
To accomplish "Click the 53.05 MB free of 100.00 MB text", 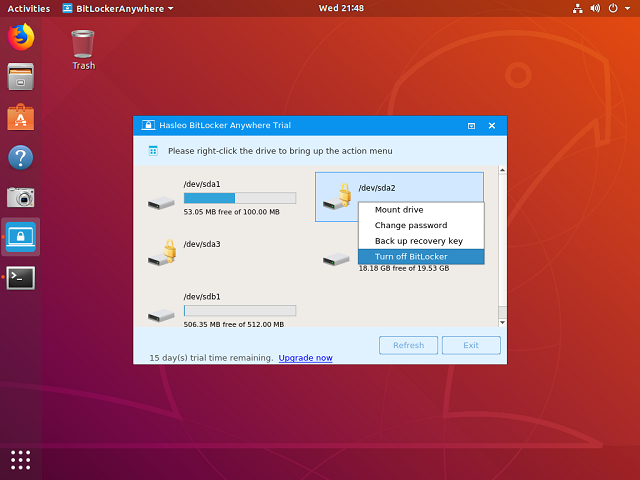I will click(231, 212).
